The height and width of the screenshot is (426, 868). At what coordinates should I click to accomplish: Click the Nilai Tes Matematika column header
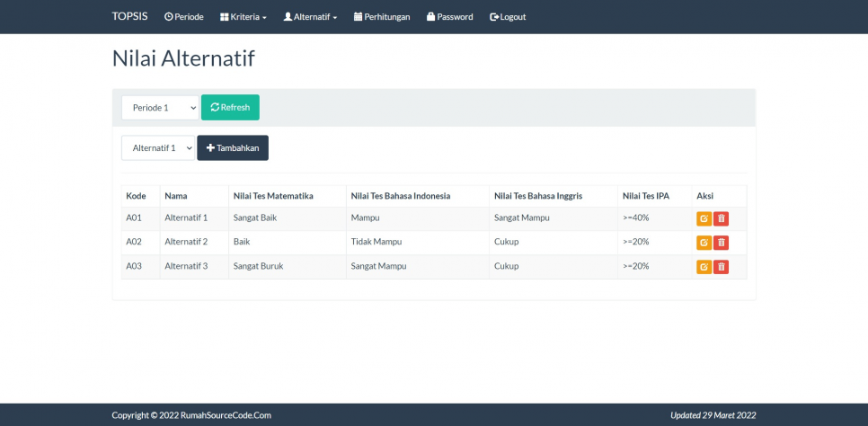(x=273, y=196)
